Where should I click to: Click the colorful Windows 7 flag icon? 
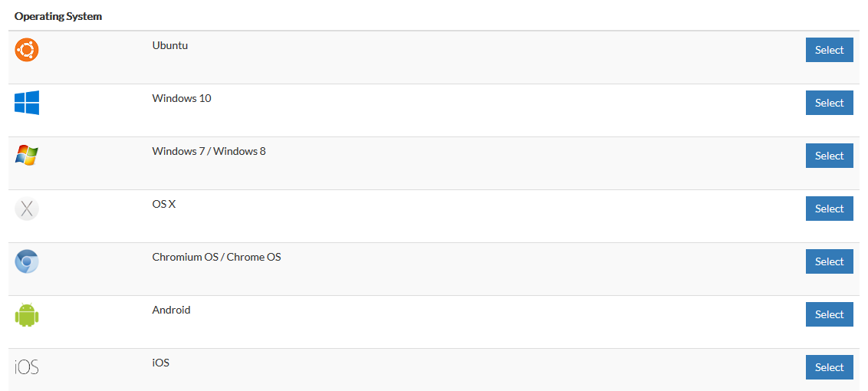point(27,156)
